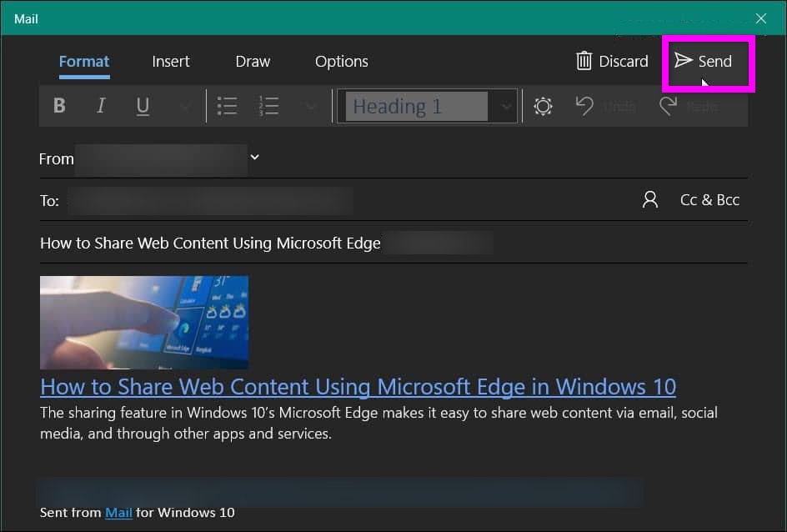
Task: Open the Draw tab
Action: point(253,62)
